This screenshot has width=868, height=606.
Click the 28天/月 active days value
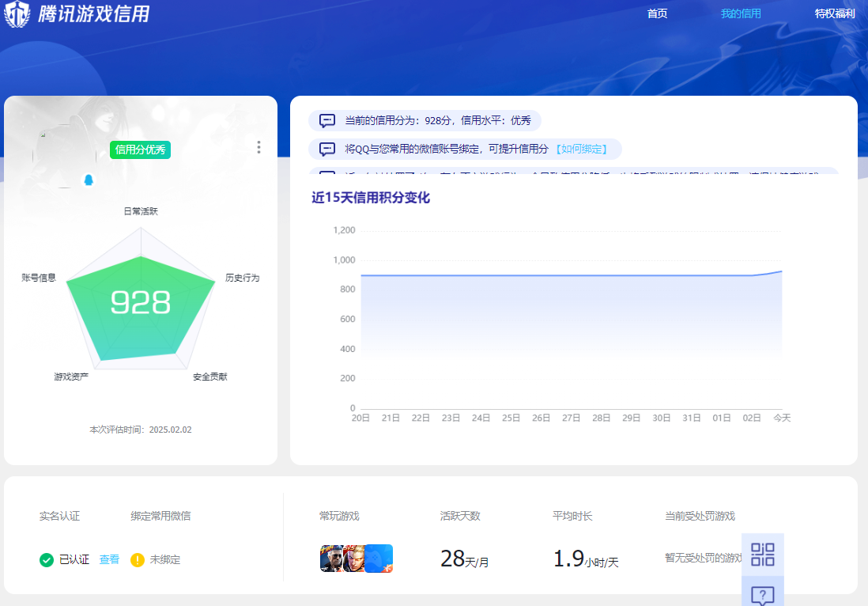tap(465, 559)
